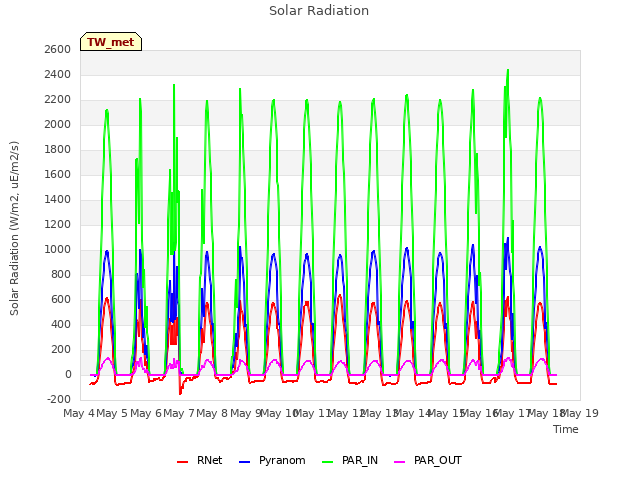The image size is (640, 480).
Task: Toggle the PAR_OUT legend entry
Action: pyautogui.click(x=428, y=460)
